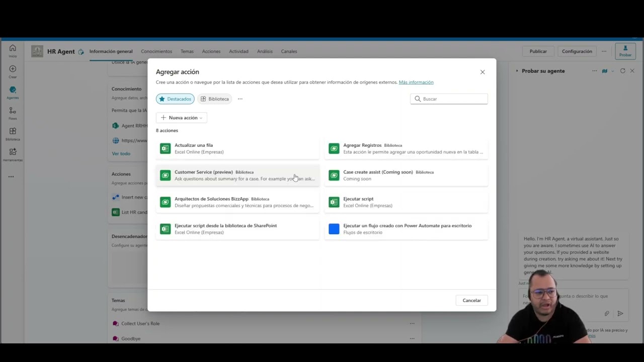Click the Probar test agent button
The height and width of the screenshot is (362, 644).
pyautogui.click(x=625, y=51)
